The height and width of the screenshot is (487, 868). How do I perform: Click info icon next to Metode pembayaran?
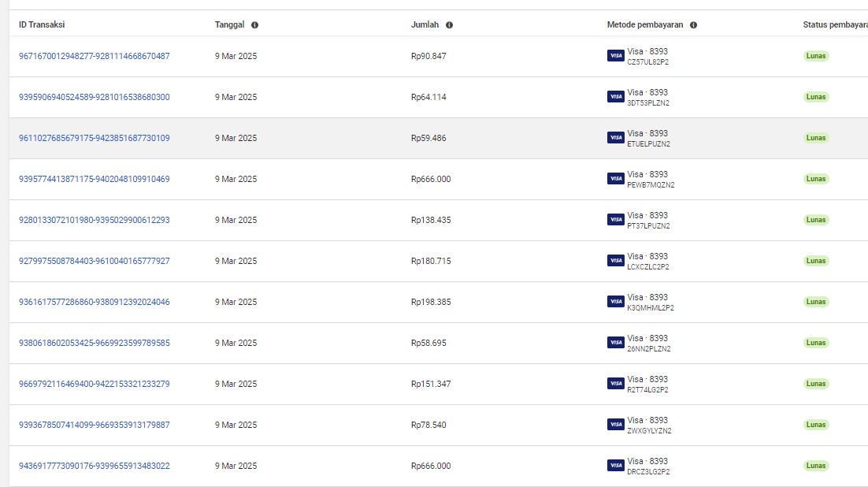click(x=693, y=25)
